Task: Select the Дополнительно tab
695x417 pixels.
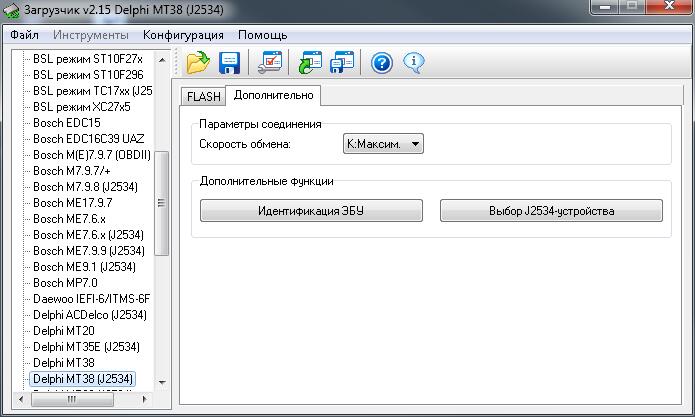Action: click(273, 95)
